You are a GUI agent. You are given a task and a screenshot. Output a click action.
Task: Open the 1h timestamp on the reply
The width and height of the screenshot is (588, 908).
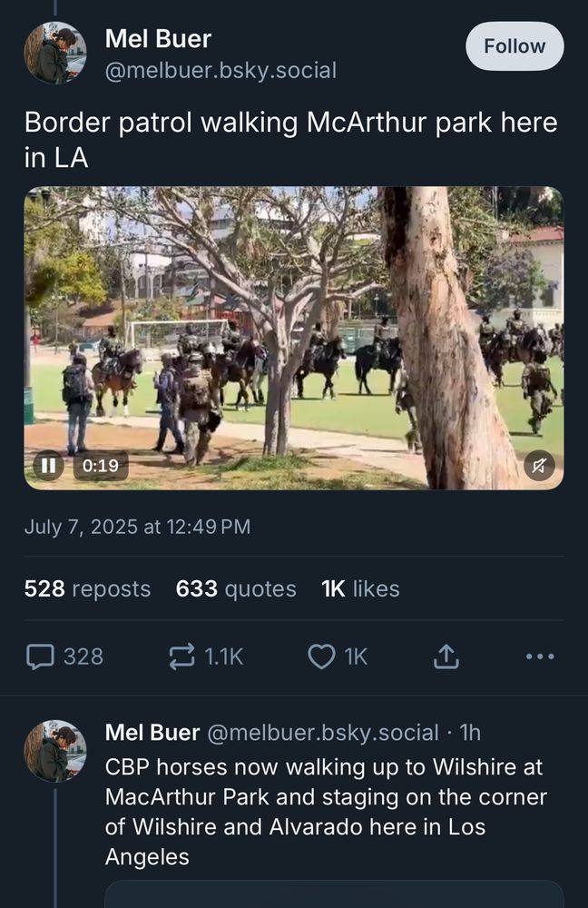click(470, 733)
